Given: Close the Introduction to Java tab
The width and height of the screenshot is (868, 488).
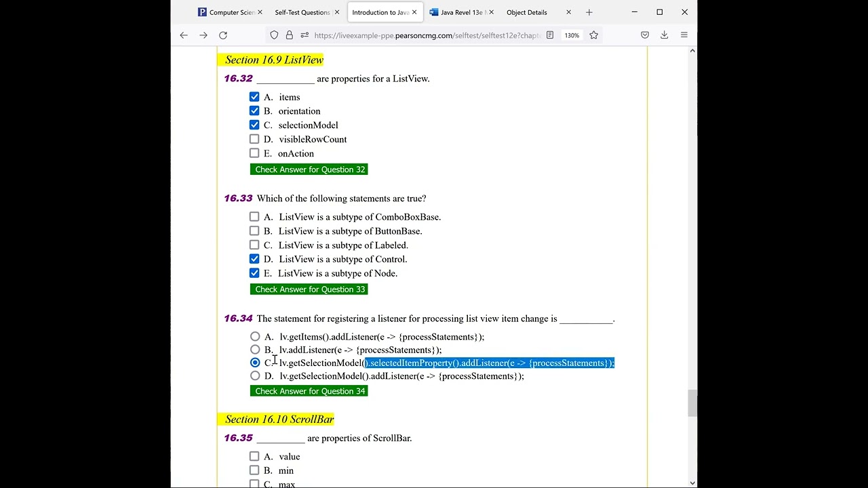Looking at the screenshot, I should click(x=414, y=12).
